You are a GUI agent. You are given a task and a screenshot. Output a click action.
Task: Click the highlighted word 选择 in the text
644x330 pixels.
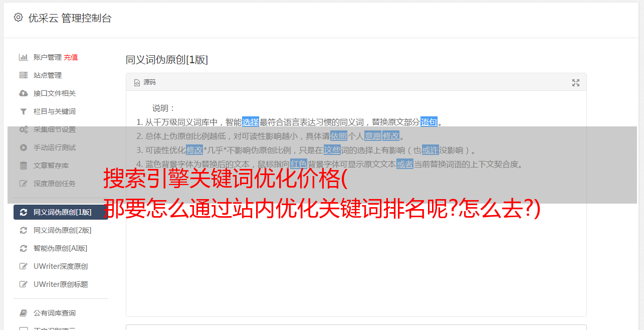[x=251, y=122]
